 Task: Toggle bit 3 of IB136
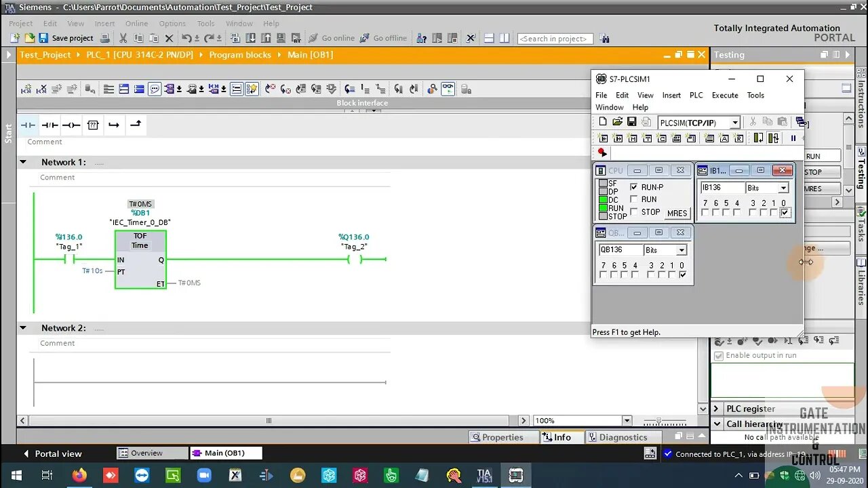pos(753,212)
